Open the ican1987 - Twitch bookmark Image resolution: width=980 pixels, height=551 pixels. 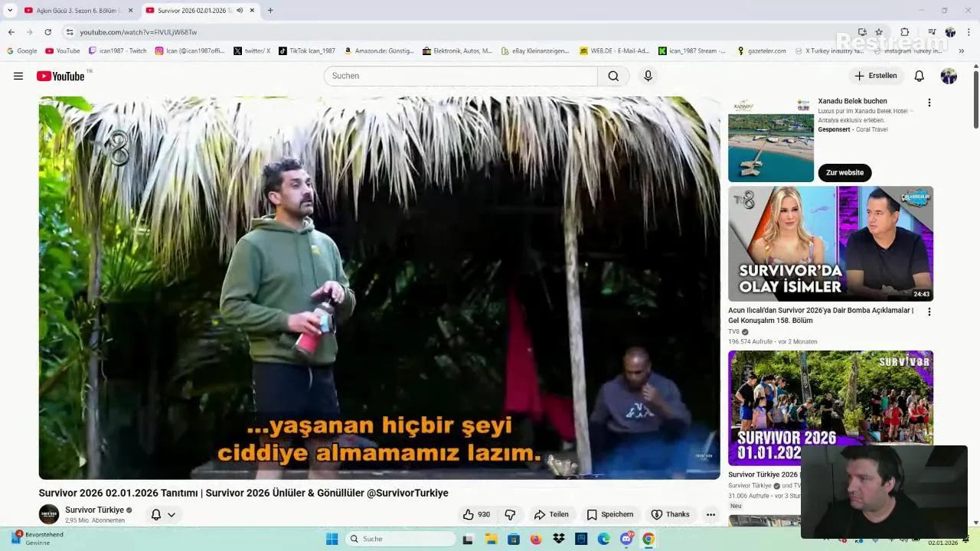(x=118, y=51)
